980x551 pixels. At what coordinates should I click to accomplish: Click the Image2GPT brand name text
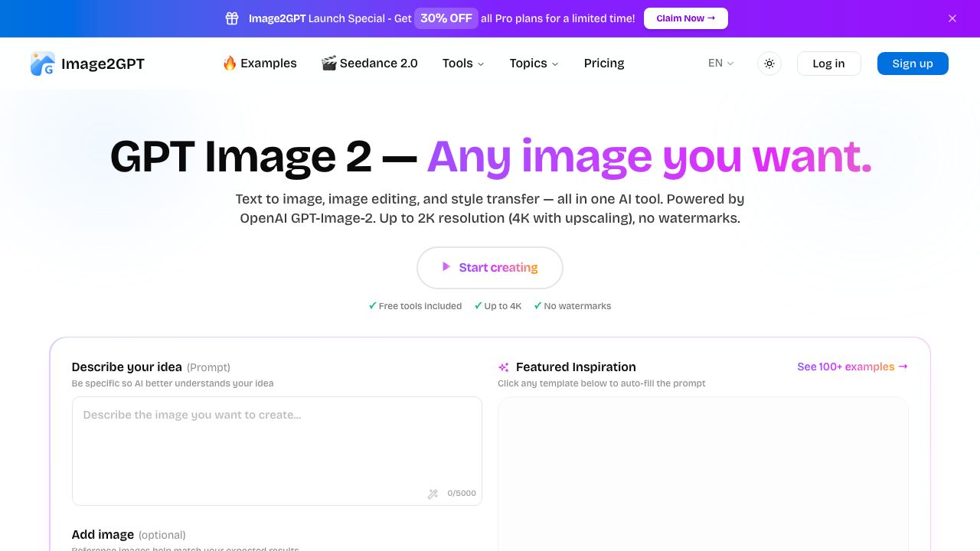[103, 64]
